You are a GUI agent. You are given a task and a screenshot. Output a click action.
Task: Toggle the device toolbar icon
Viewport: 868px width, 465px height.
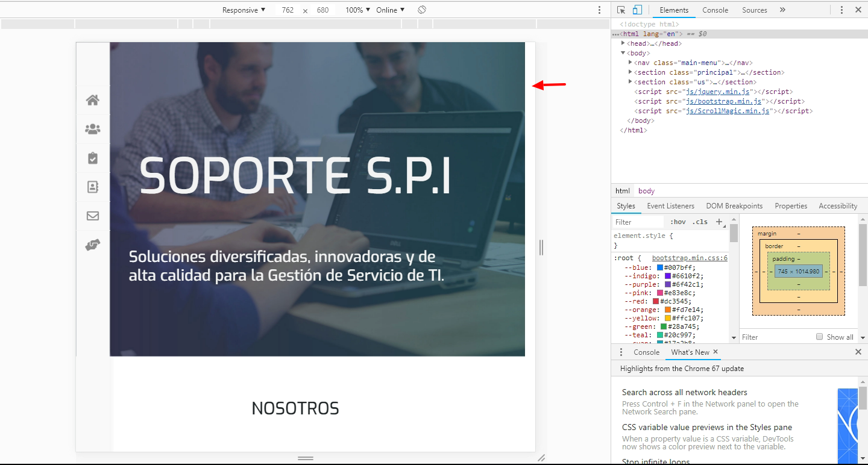637,10
